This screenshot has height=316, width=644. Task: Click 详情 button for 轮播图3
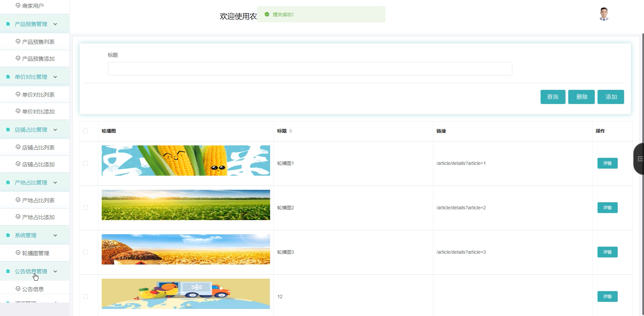tap(607, 252)
